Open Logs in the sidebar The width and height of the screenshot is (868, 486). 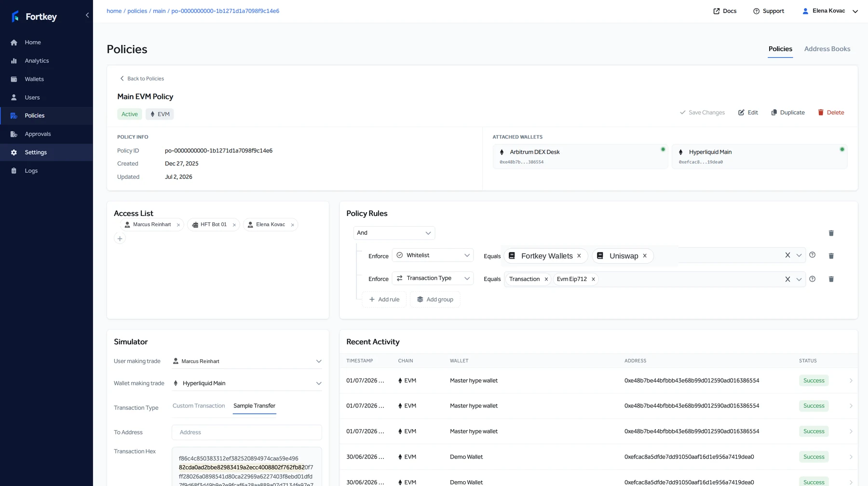tap(46, 171)
